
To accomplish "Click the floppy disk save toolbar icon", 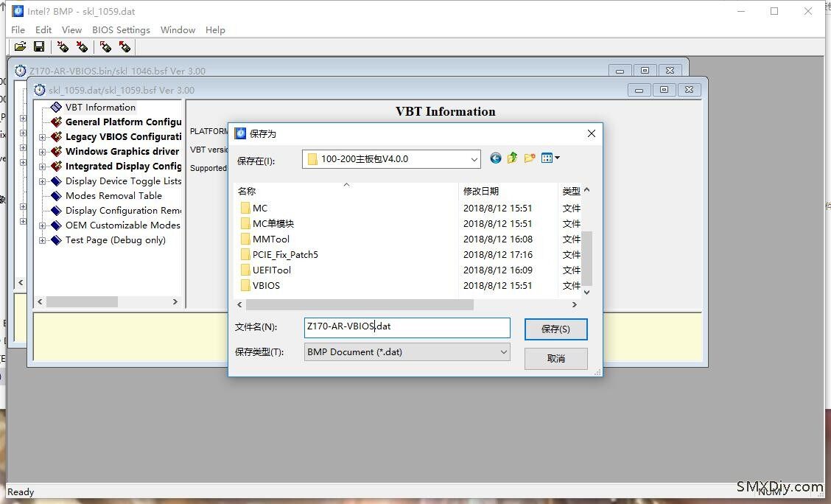I will tap(39, 46).
